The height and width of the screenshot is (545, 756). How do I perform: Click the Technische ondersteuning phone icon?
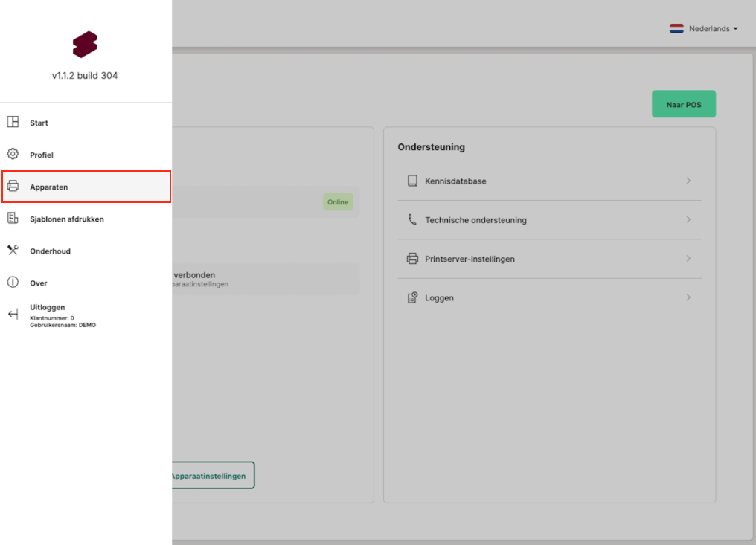click(412, 220)
